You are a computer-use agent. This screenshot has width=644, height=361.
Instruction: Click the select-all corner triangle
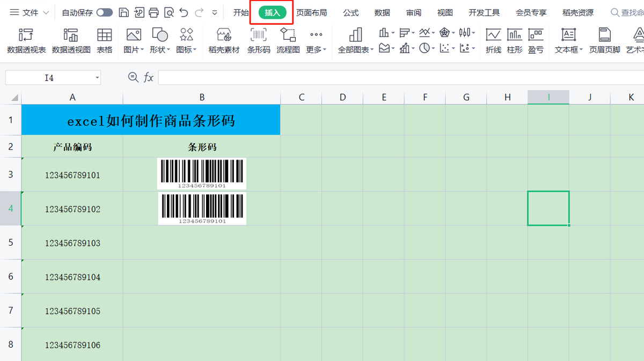point(14,98)
